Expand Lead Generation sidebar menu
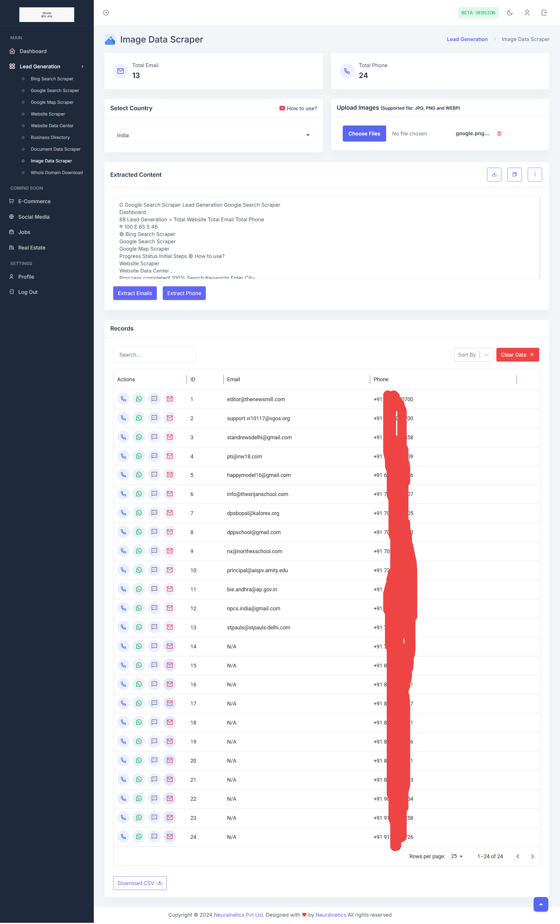The width and height of the screenshot is (560, 924). 47,66
